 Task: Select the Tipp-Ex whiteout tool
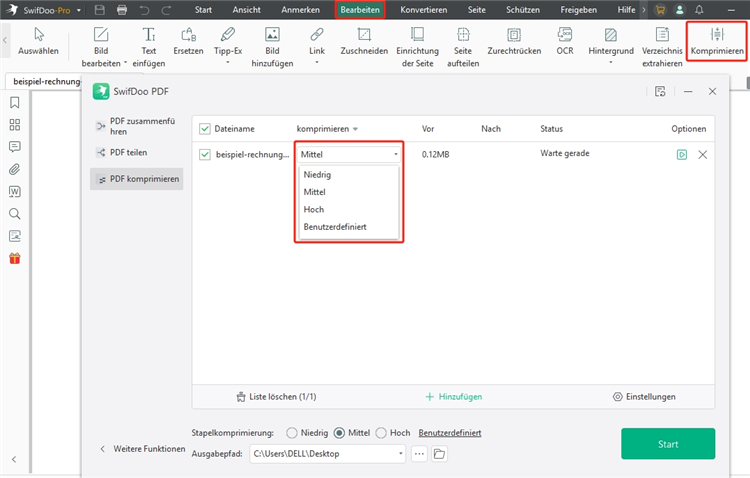tap(228, 46)
